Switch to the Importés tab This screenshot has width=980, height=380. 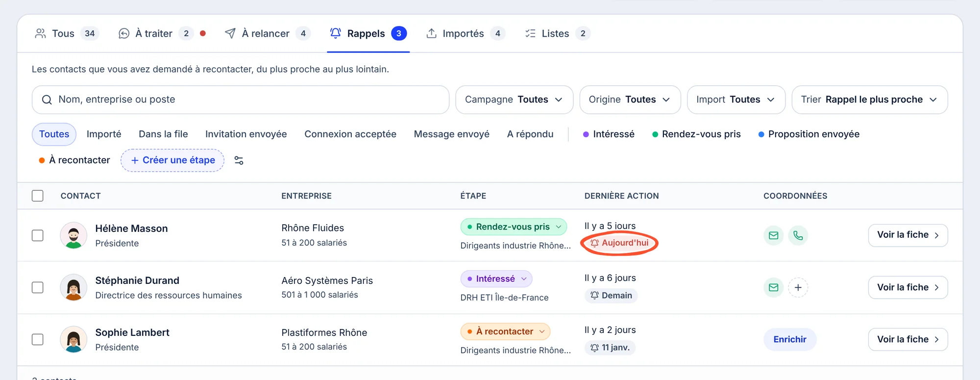(x=465, y=34)
